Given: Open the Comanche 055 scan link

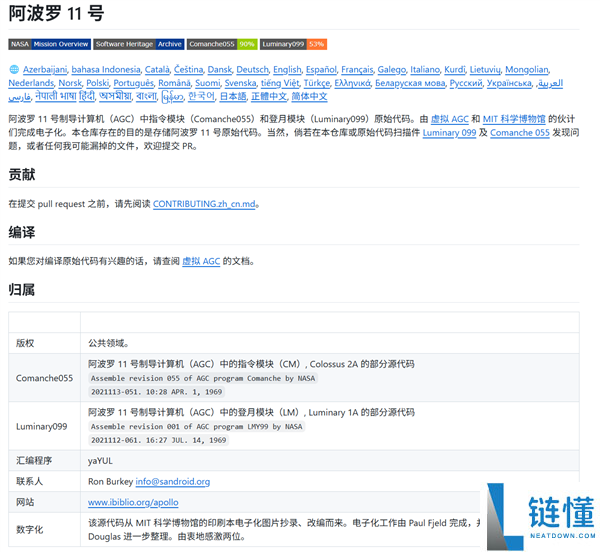Looking at the screenshot, I should 520,133.
